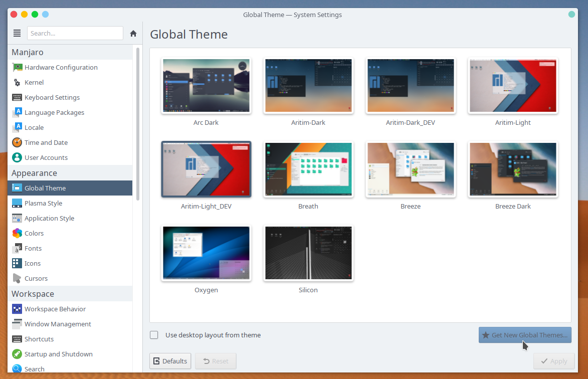
Task: Click the sidebar vertical scrollbar
Action: tap(138, 124)
